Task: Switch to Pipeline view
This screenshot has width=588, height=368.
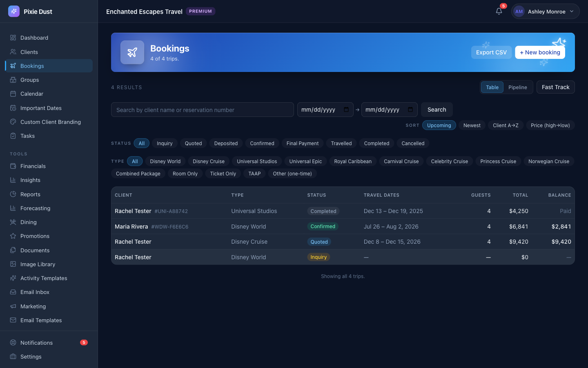Action: pyautogui.click(x=518, y=87)
